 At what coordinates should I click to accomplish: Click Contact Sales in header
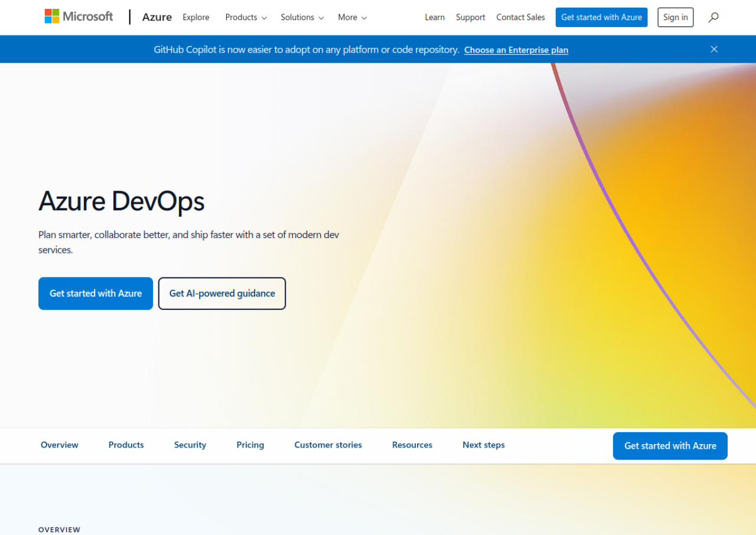click(521, 17)
